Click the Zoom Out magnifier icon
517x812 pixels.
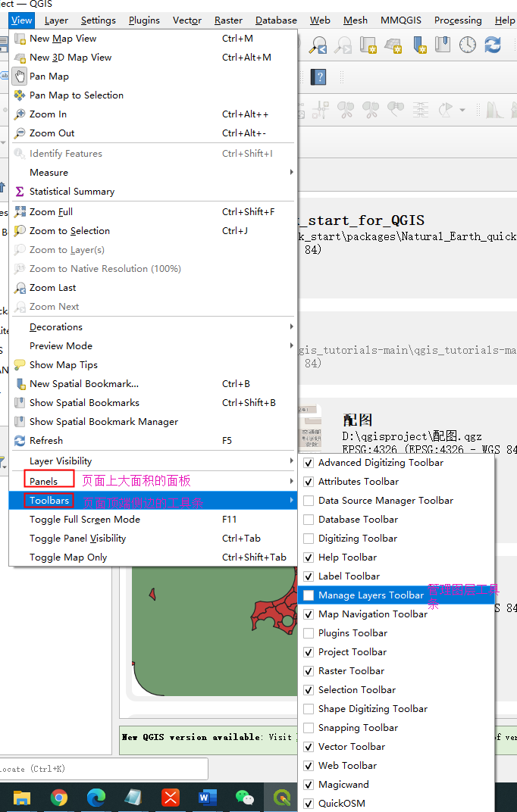point(20,133)
